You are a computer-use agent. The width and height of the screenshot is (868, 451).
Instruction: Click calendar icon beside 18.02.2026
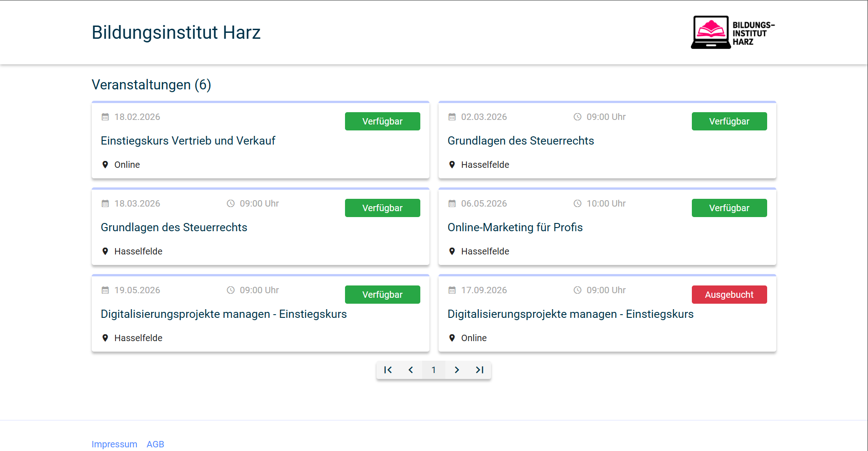tap(105, 117)
